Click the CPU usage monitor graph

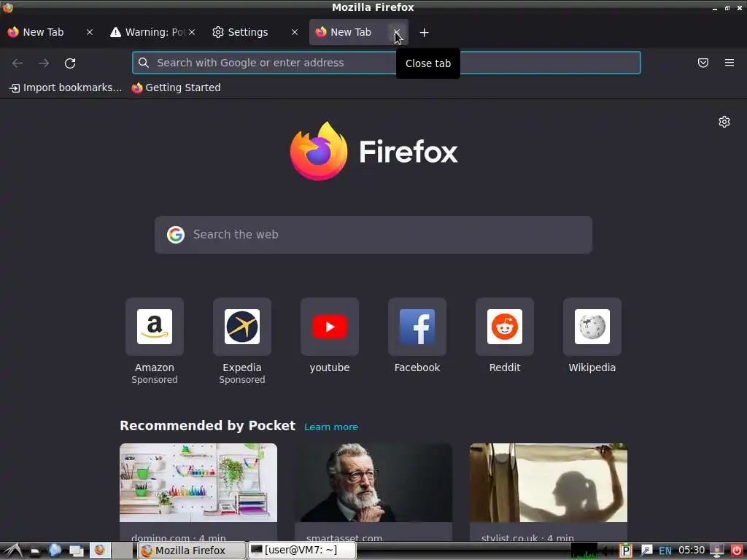pos(584,551)
